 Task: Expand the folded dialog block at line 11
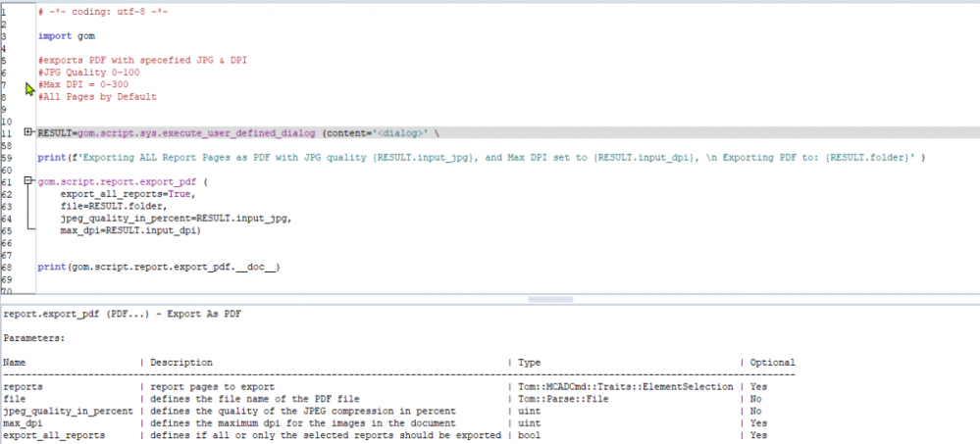pyautogui.click(x=28, y=131)
